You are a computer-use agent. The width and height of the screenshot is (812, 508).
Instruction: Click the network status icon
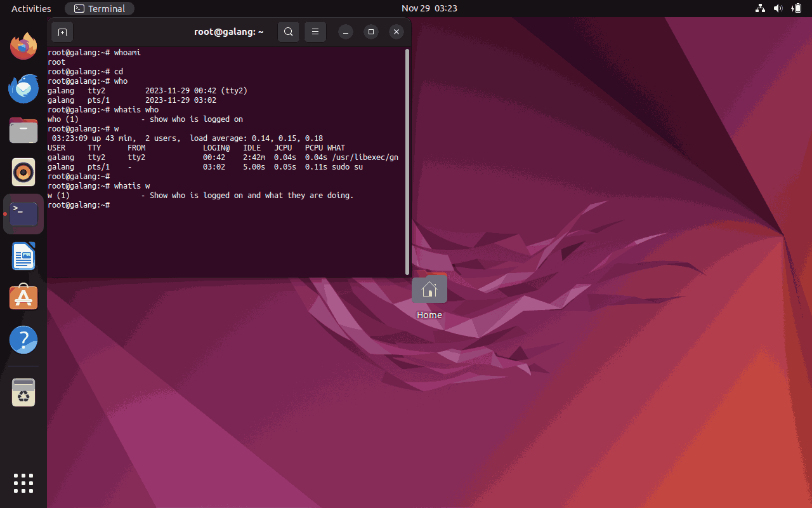760,8
